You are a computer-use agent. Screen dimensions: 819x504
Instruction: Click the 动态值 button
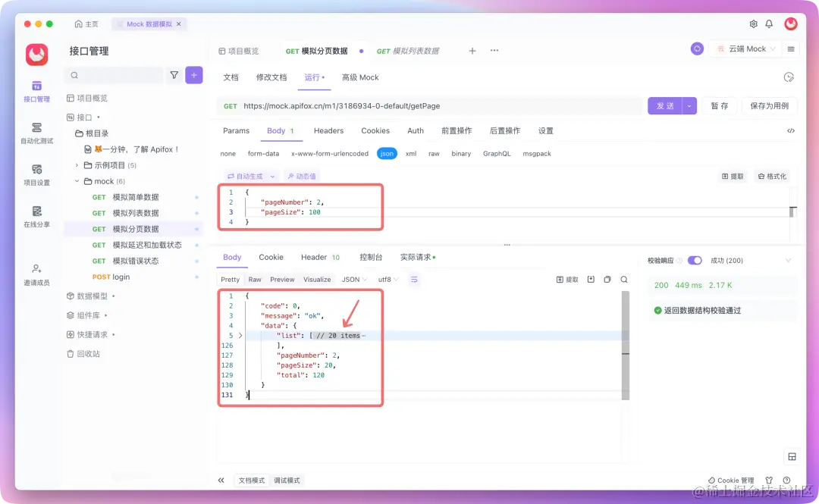pos(302,176)
